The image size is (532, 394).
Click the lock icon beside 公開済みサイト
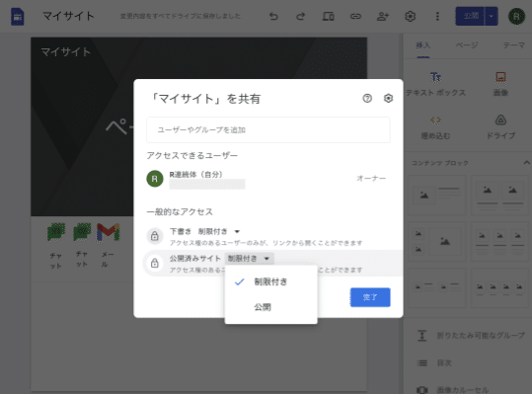pos(155,263)
